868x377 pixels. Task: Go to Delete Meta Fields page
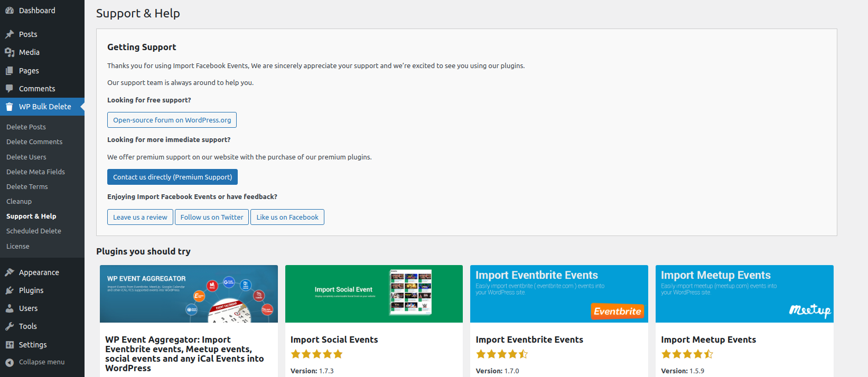pos(35,172)
